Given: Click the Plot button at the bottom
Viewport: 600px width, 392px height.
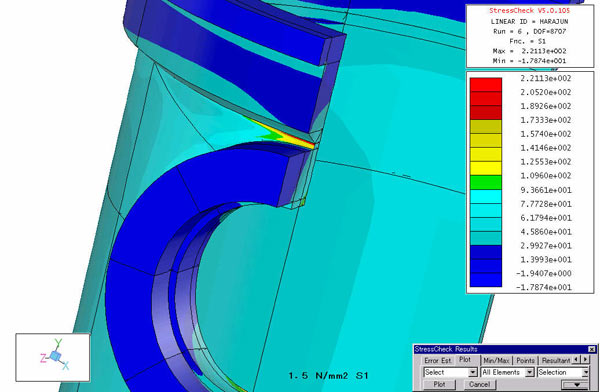Looking at the screenshot, I should (x=439, y=384).
